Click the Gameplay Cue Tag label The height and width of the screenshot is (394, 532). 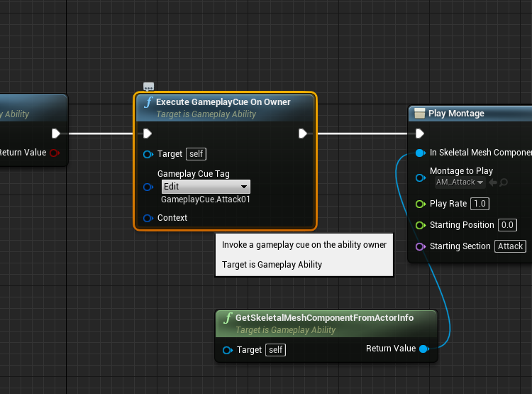point(194,174)
